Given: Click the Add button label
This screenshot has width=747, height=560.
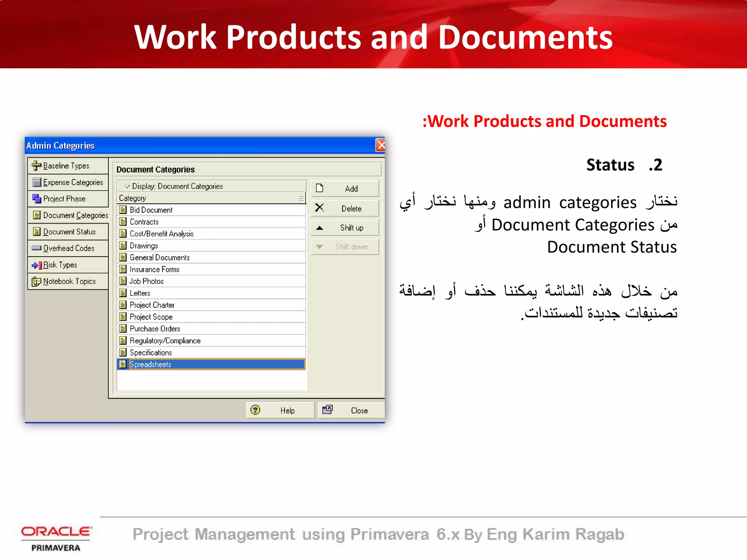Looking at the screenshot, I should tap(351, 189).
